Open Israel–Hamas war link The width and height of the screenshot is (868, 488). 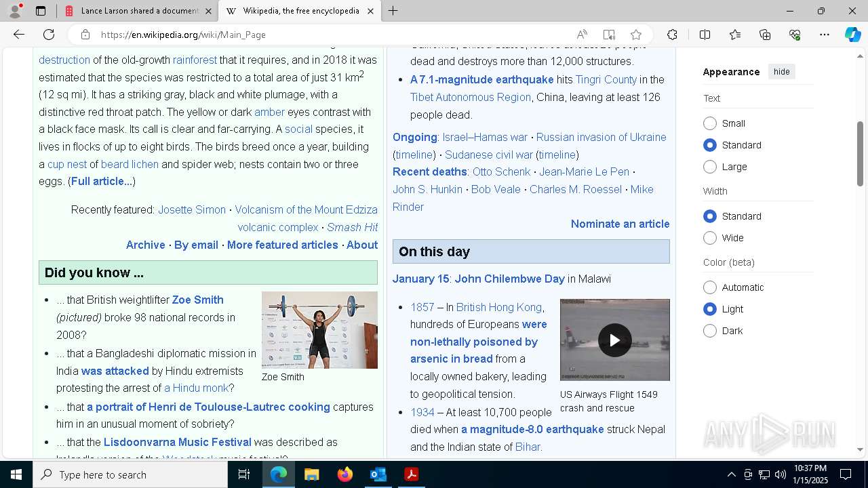485,137
